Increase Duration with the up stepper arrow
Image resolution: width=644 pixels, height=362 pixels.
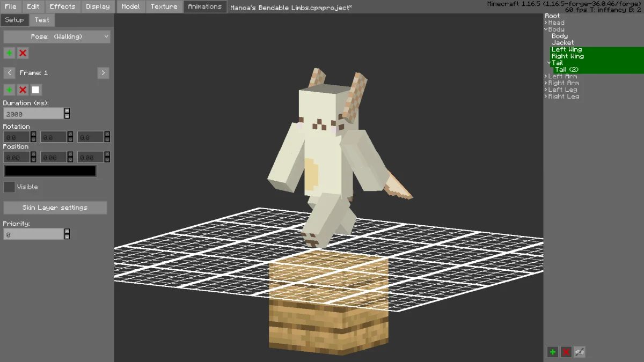coord(67,111)
